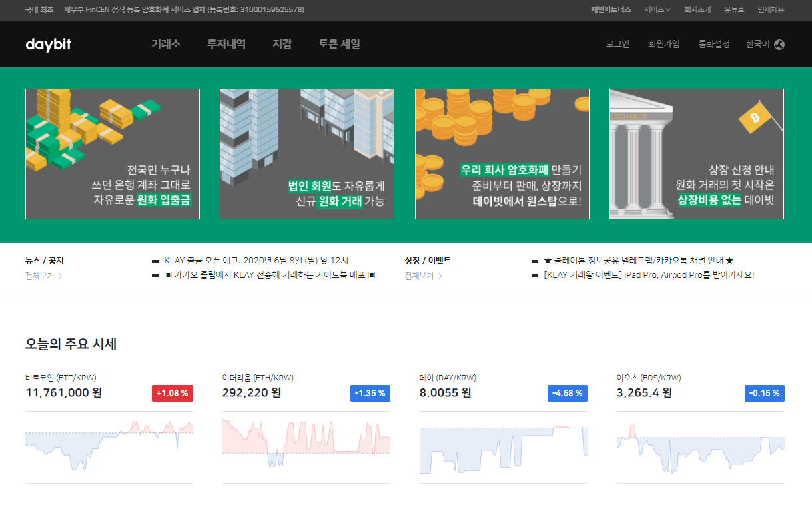Click the globe icon next to 한국어
This screenshot has height=527, width=812.
point(779,45)
